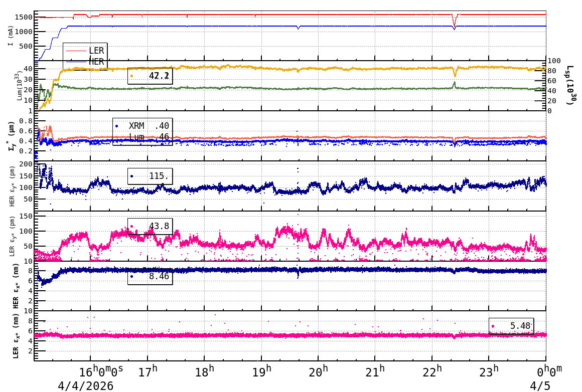Click the 1500 tick on current axis

click(x=24, y=17)
